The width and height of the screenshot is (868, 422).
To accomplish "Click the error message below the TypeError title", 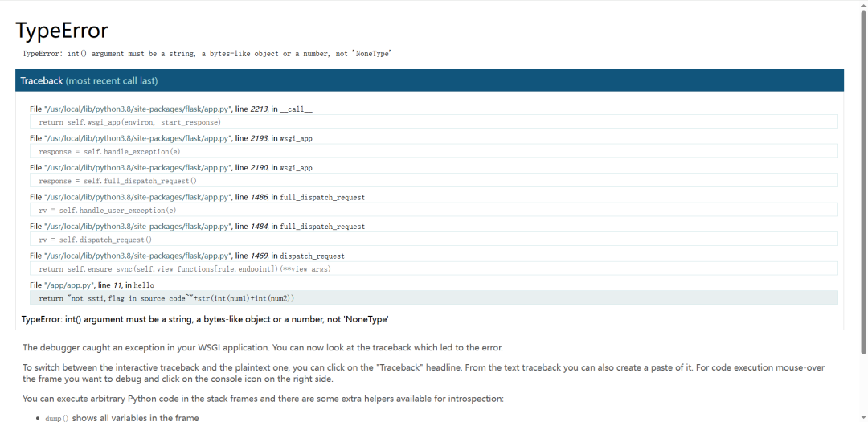I will pyautogui.click(x=207, y=54).
